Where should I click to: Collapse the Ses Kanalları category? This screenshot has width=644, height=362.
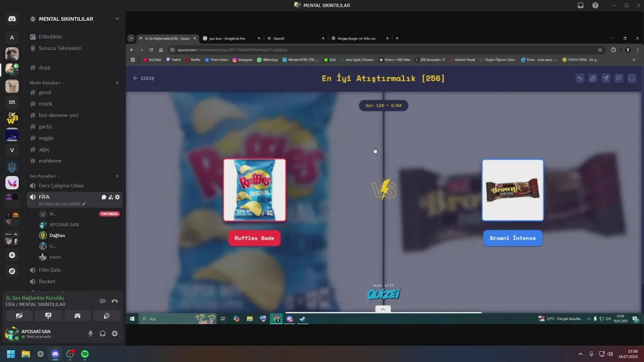click(x=45, y=176)
